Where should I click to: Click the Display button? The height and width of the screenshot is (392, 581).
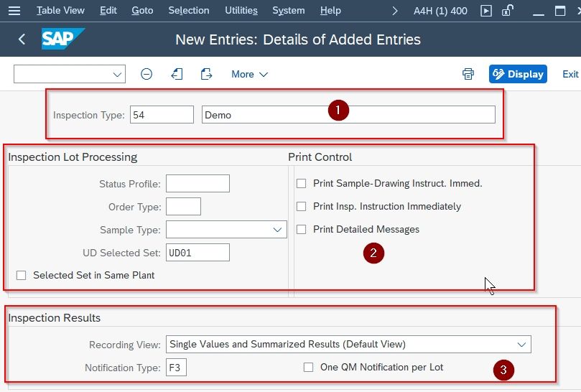(518, 74)
